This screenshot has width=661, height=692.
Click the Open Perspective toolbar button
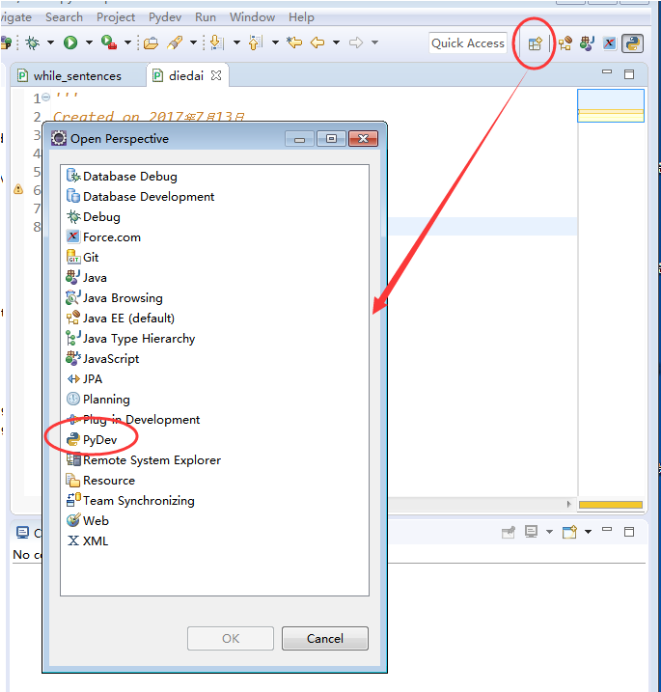pyautogui.click(x=535, y=44)
